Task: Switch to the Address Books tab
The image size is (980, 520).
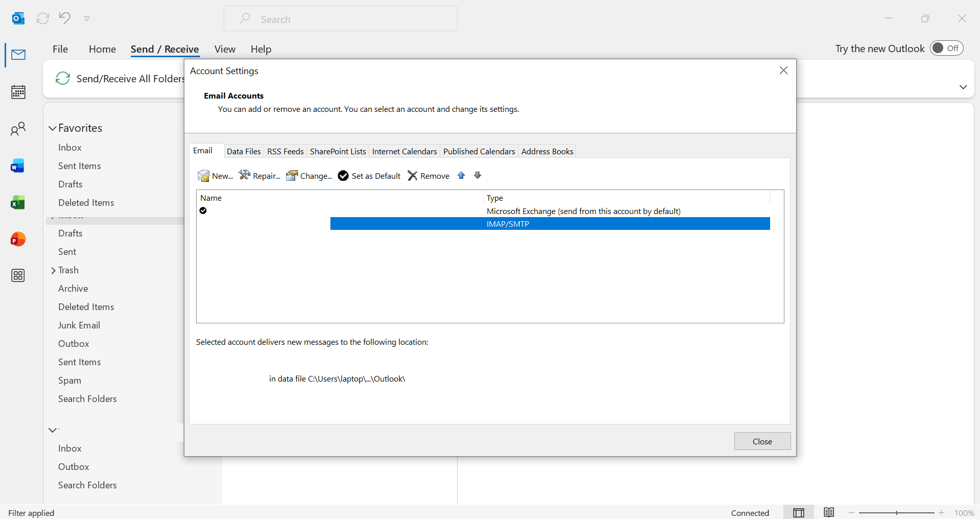Action: click(547, 152)
